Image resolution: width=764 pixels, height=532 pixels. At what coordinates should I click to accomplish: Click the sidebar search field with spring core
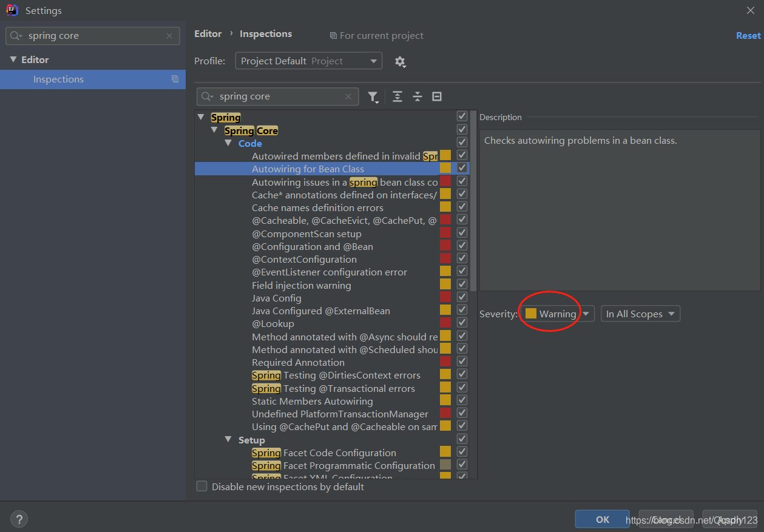click(x=93, y=36)
